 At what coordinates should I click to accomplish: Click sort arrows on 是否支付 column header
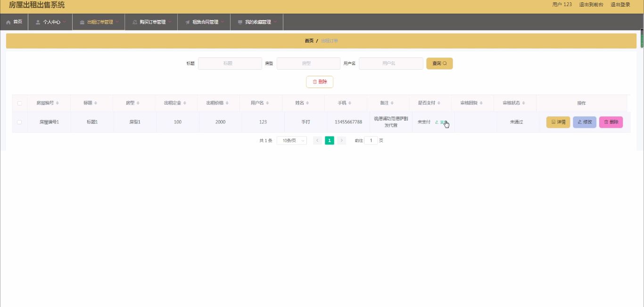(439, 103)
